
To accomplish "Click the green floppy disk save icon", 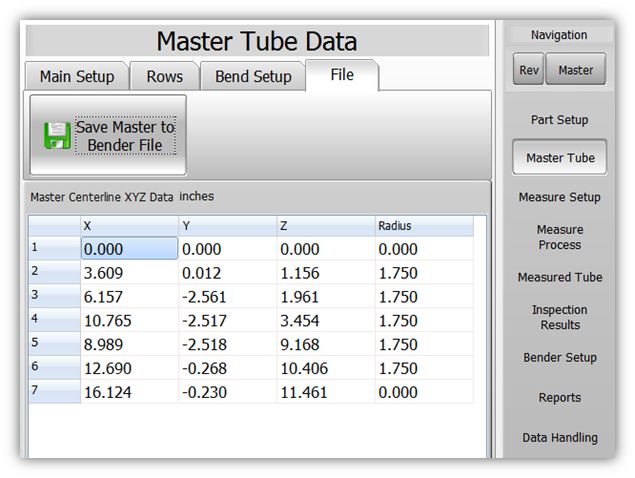I will point(57,136).
